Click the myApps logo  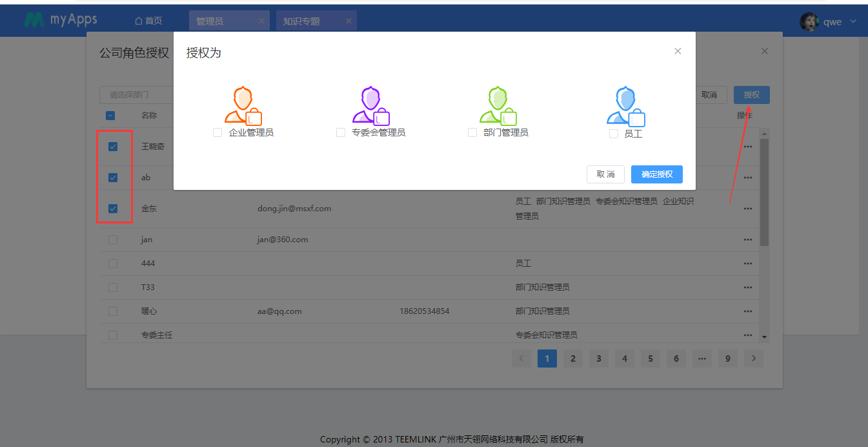tap(61, 20)
